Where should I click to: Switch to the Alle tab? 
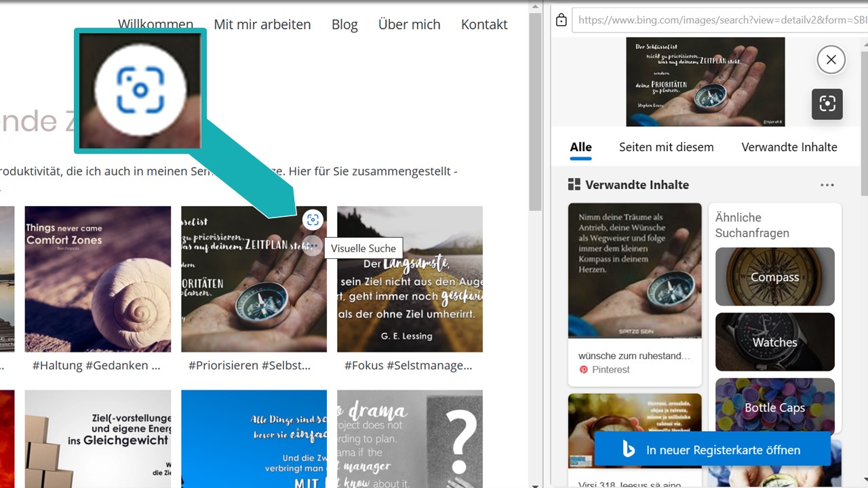[x=580, y=147]
